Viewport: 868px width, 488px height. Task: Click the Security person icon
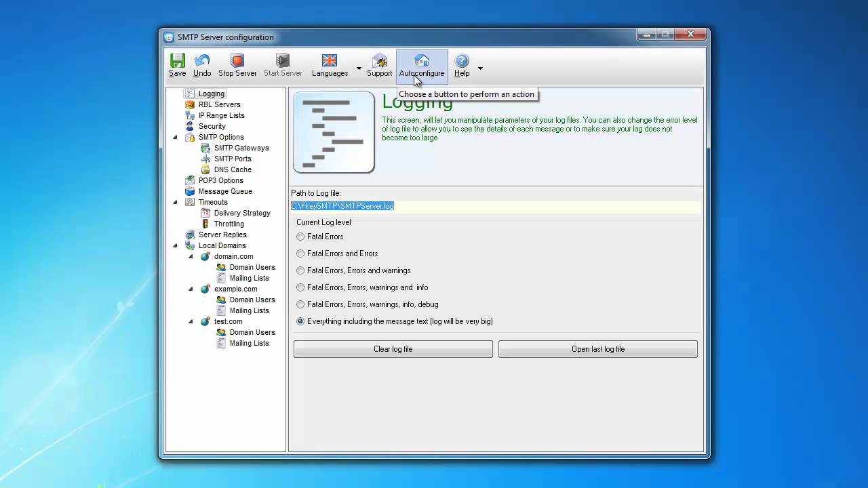pyautogui.click(x=190, y=126)
